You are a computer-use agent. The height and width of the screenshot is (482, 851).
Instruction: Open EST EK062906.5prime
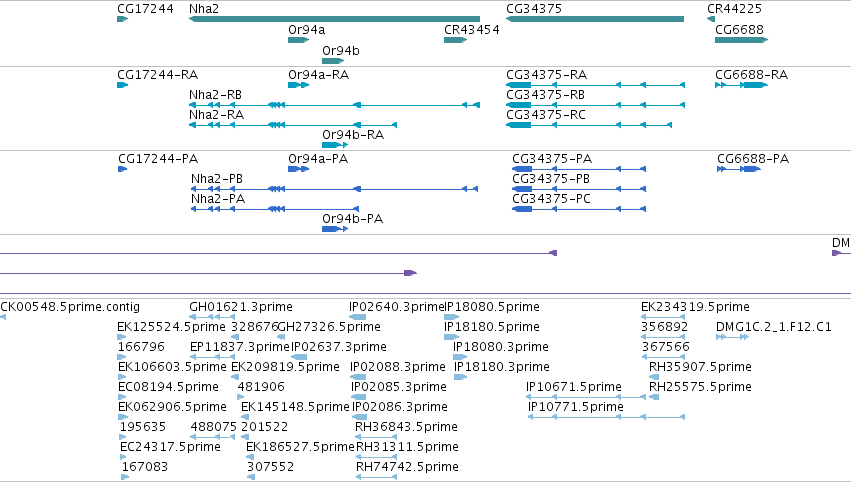[172, 408]
